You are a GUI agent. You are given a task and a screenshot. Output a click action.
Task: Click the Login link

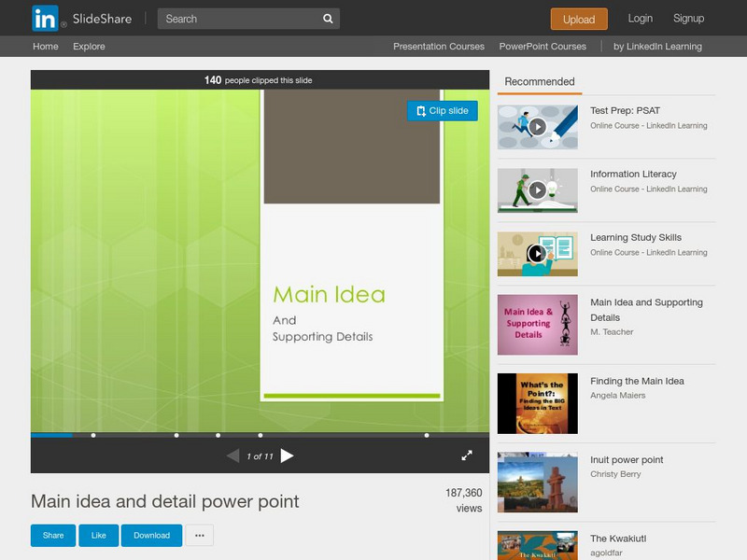click(x=640, y=18)
